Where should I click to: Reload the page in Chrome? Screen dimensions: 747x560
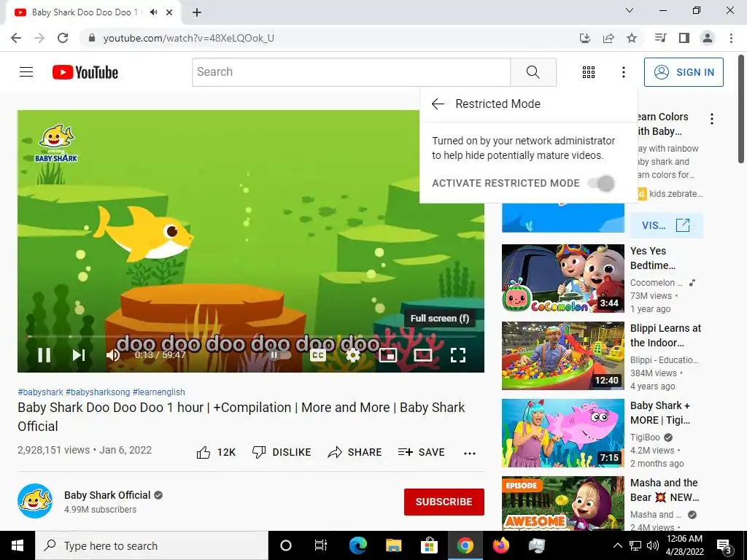63,38
